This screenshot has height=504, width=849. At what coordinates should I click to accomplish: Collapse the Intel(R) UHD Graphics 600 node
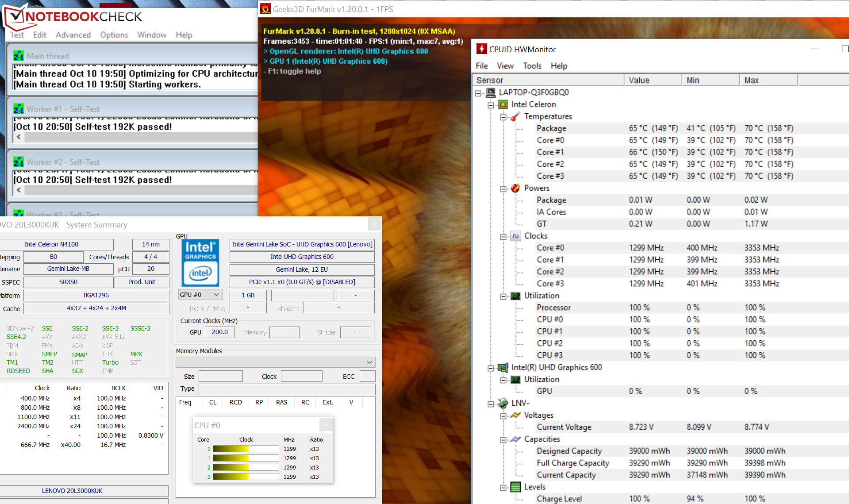491,368
